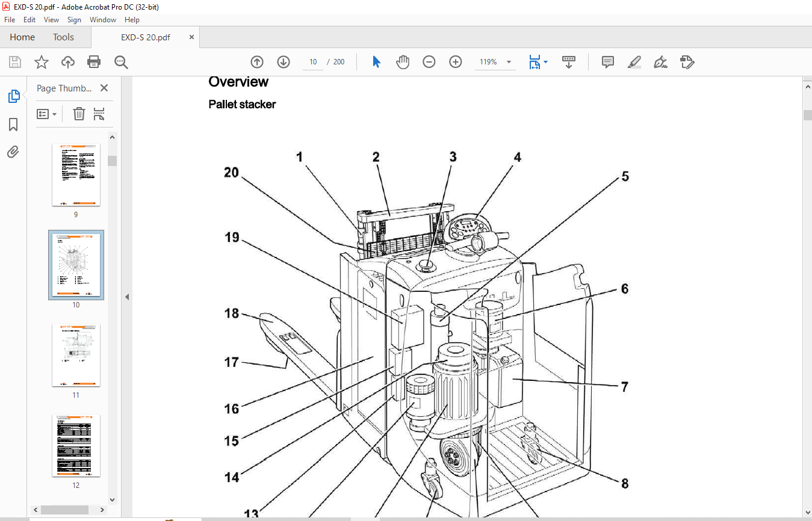The image size is (812, 521).
Task: Open the Sign menu
Action: click(x=74, y=20)
